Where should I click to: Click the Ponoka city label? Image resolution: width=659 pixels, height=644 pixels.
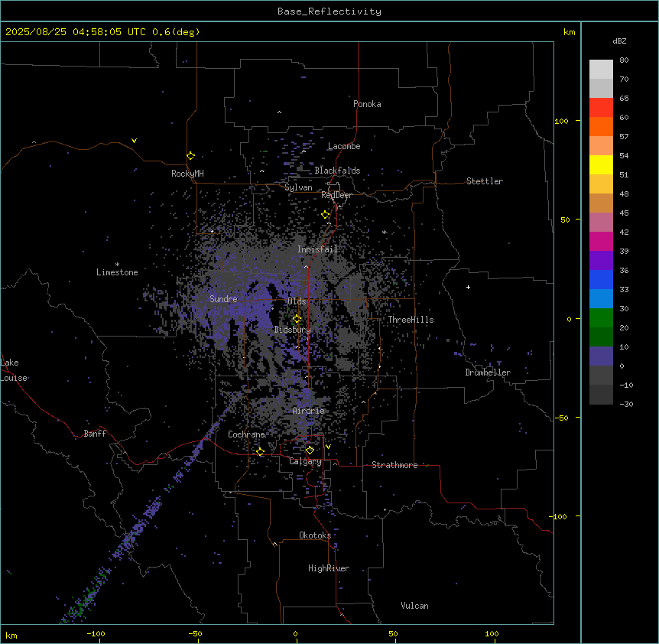tap(367, 104)
